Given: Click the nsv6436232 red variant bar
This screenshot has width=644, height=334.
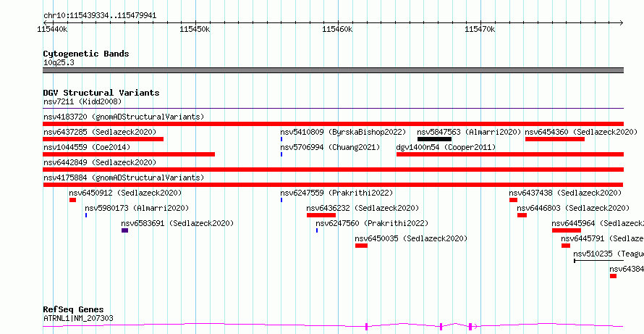Looking at the screenshot, I should pos(321,215).
